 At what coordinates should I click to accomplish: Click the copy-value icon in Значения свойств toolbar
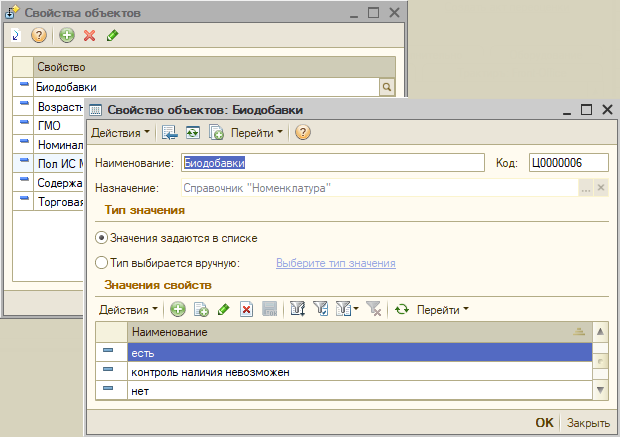pyautogui.click(x=200, y=310)
